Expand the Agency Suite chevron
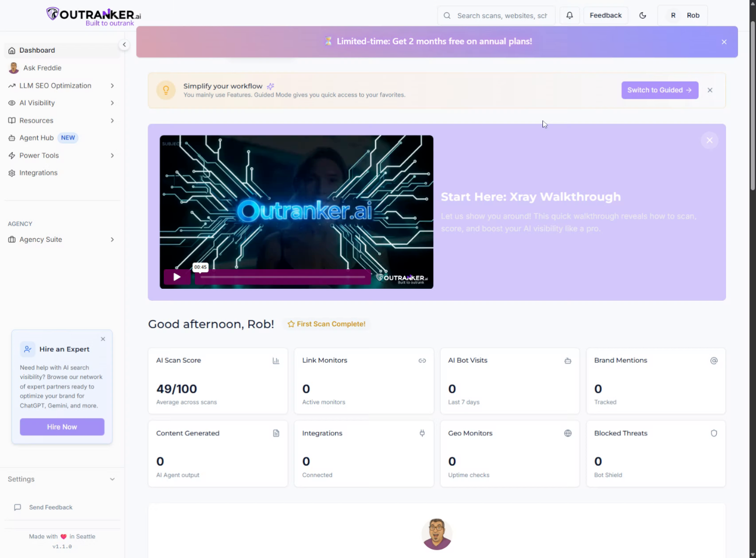The width and height of the screenshot is (756, 558). (112, 240)
